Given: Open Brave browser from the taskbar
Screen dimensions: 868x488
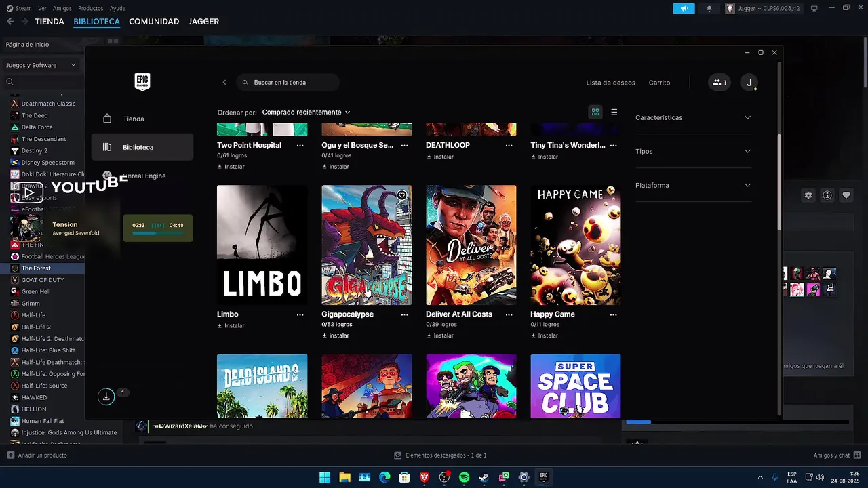Looking at the screenshot, I should [425, 477].
